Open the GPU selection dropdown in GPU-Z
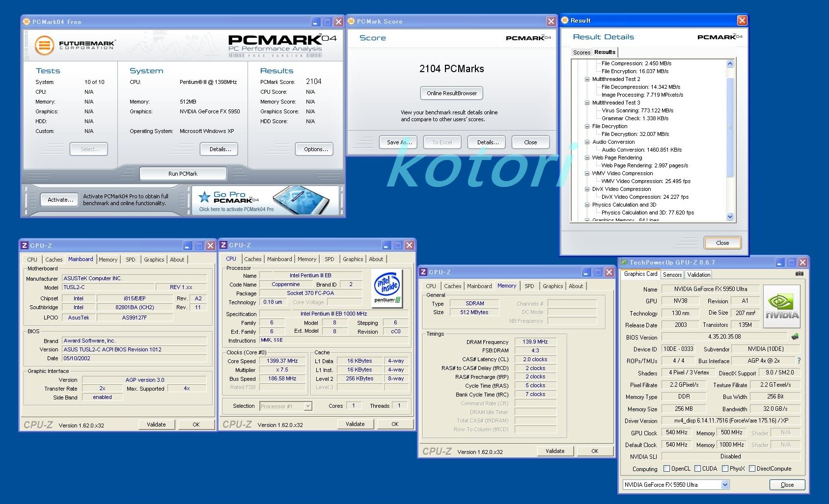Viewport: 829px width, 504px height. 725,485
